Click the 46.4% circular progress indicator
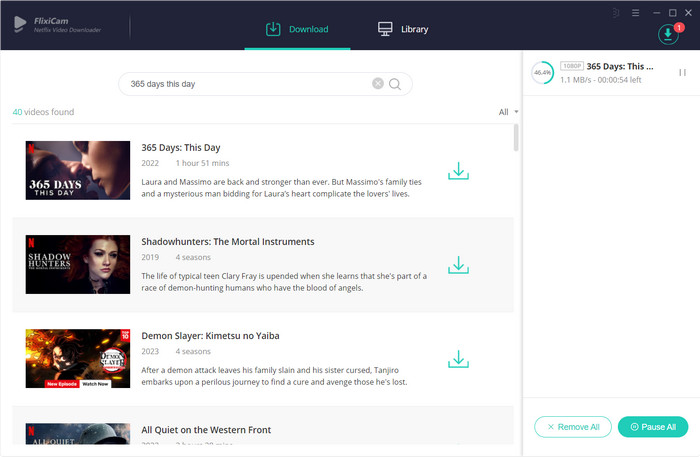This screenshot has height=457, width=700. pyautogui.click(x=542, y=72)
